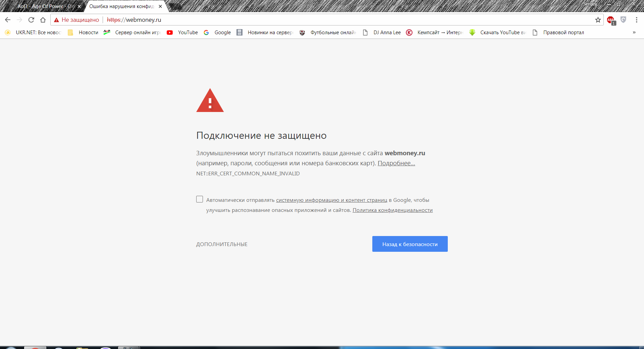Image resolution: width=644 pixels, height=349 pixels.
Task: Open the Политика конфиденциальности link
Action: 392,210
